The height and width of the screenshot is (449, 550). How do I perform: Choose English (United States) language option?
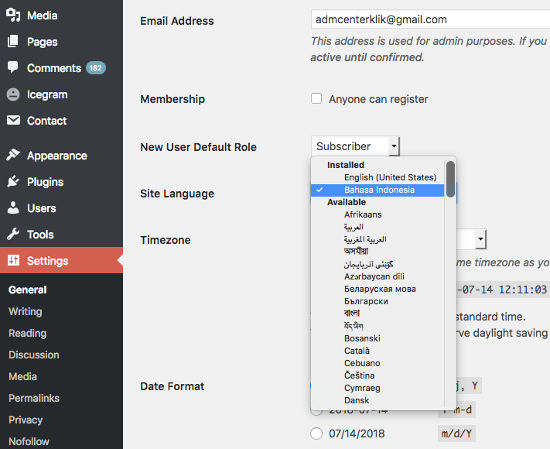(x=390, y=177)
